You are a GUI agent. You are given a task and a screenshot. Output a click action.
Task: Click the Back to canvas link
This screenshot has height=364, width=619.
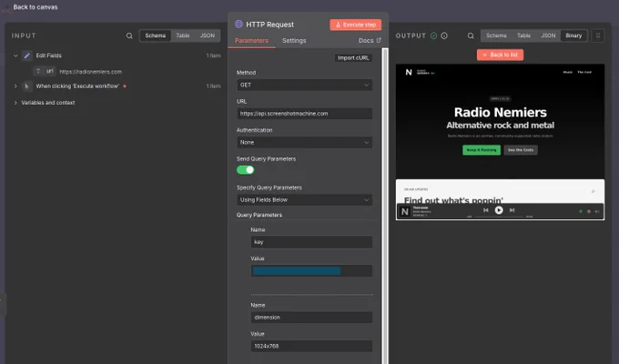(36, 7)
